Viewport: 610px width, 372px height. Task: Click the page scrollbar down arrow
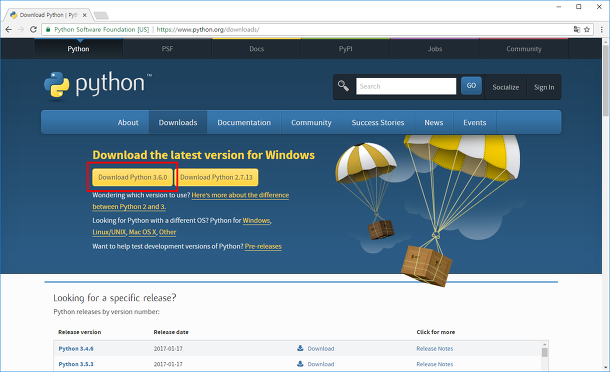pos(606,367)
